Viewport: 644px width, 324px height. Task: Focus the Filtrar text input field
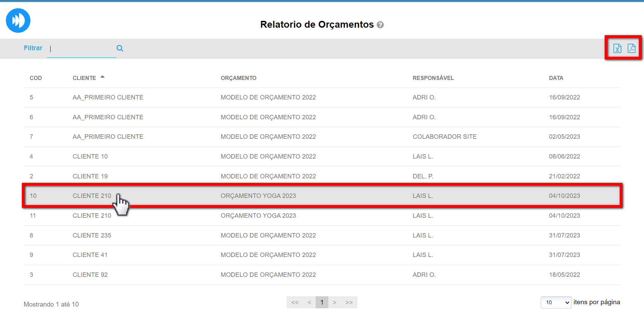tap(81, 49)
